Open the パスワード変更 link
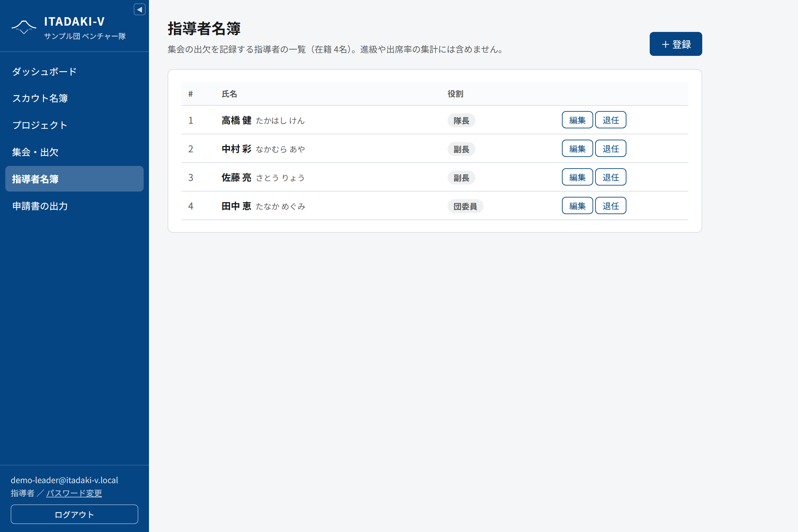798x532 pixels. 74,493
